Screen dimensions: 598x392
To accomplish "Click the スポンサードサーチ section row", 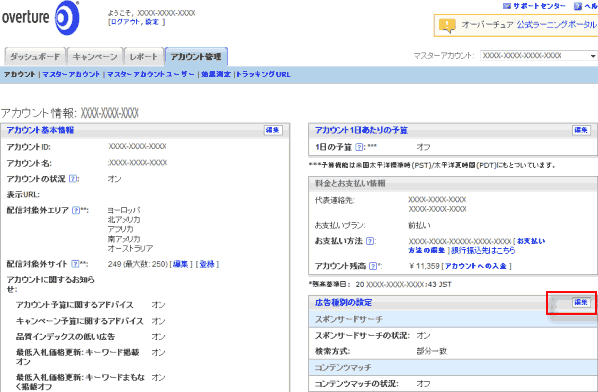I will [x=453, y=320].
